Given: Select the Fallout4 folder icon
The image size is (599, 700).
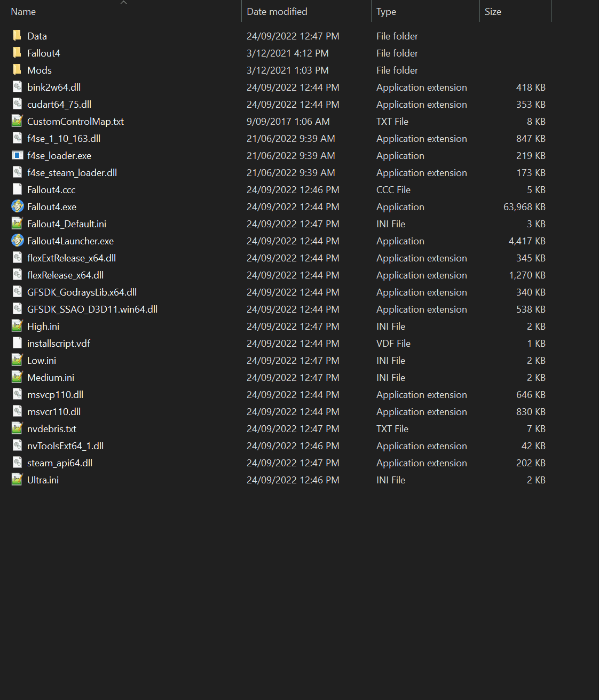Looking at the screenshot, I should pos(17,53).
